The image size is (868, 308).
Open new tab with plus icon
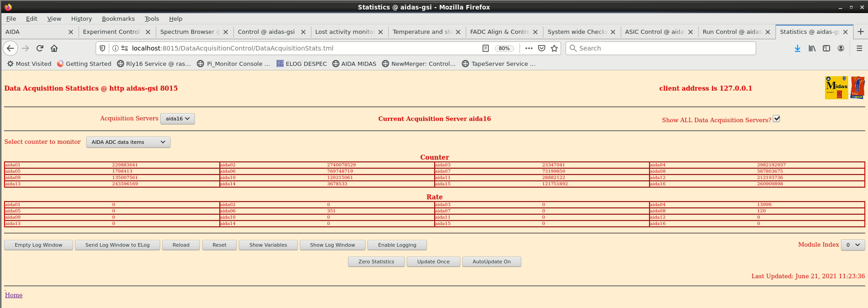pyautogui.click(x=860, y=32)
